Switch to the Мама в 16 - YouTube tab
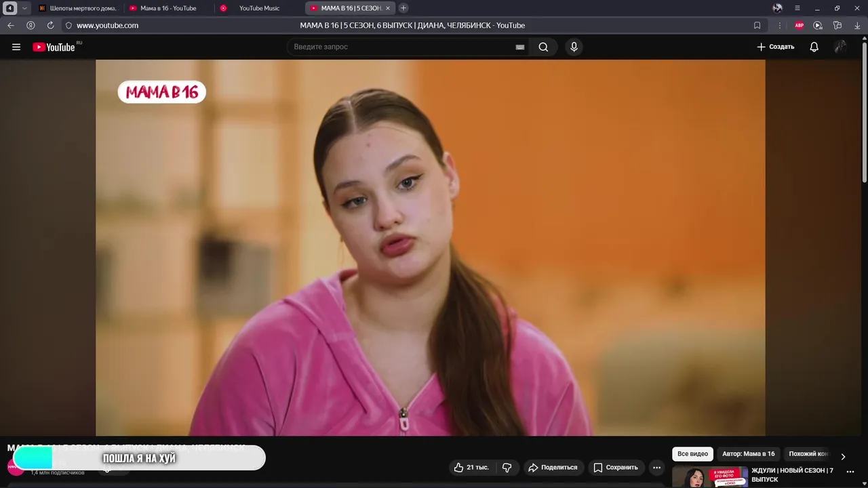Image resolution: width=868 pixels, height=488 pixels. click(x=168, y=8)
